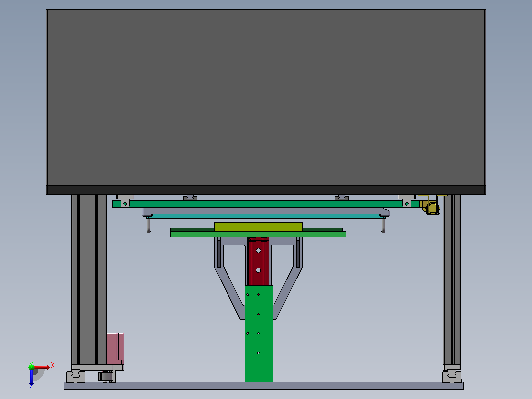Screen dimensions: 532x399
Task: Select the olive yellow block on the platform
Action: (258, 227)
